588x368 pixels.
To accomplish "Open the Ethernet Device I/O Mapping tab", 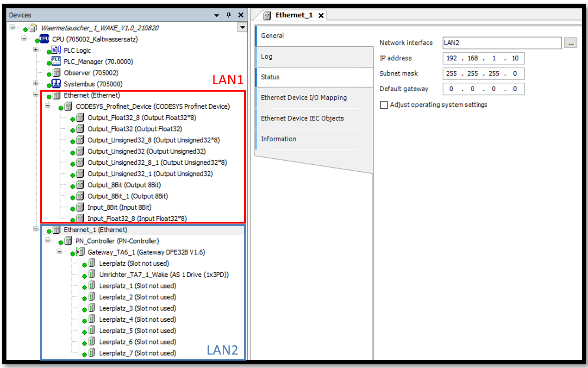I will click(x=304, y=98).
